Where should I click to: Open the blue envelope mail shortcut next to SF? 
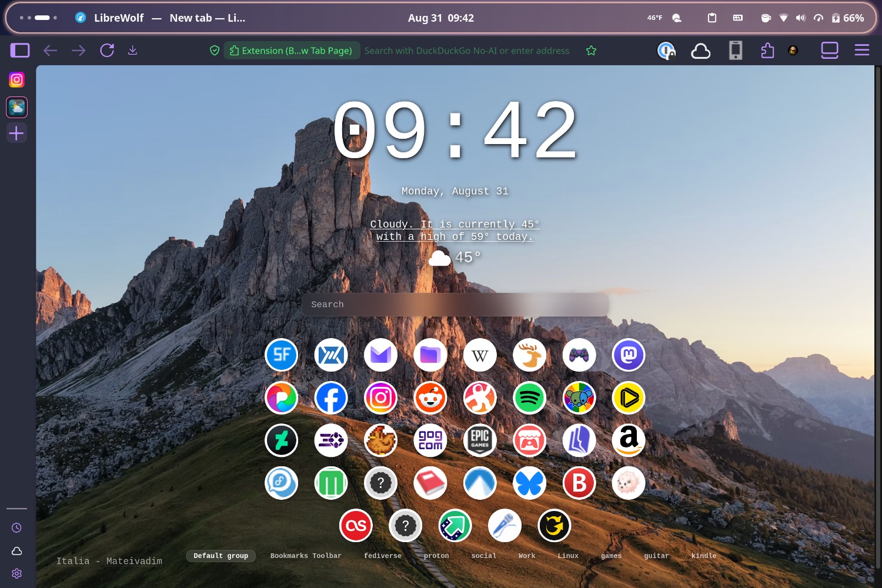[331, 355]
